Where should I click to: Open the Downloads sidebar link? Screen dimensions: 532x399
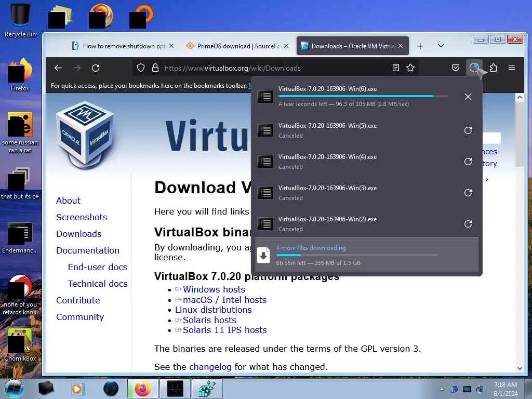(x=79, y=234)
